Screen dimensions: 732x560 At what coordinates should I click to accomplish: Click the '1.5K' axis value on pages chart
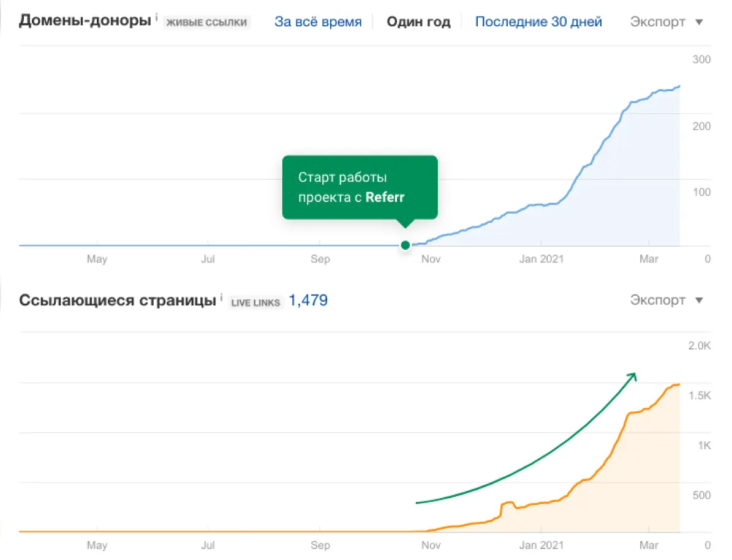point(700,396)
